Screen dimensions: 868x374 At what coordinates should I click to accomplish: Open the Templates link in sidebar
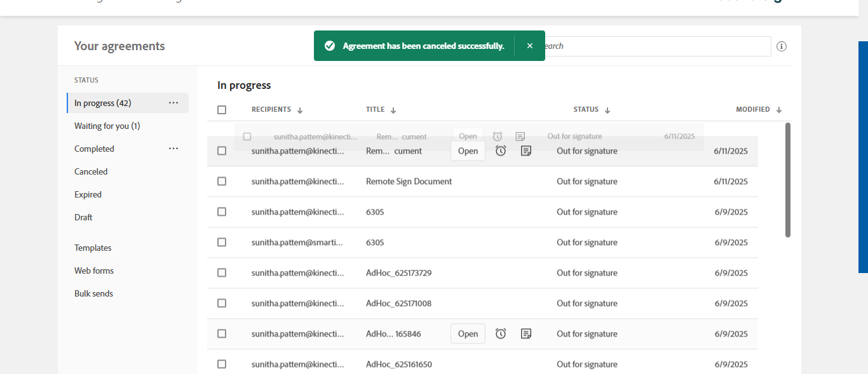93,248
